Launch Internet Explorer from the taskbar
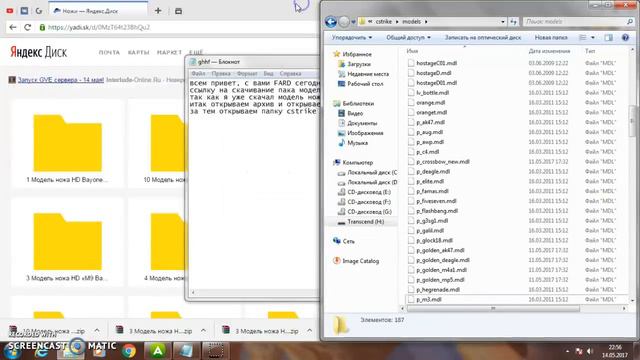The height and width of the screenshot is (360, 640). coord(41,351)
